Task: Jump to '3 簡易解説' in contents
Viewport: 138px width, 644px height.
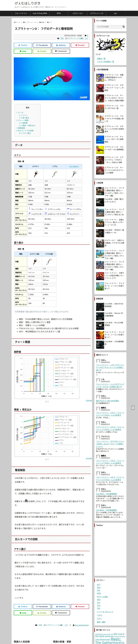Action: (21, 128)
